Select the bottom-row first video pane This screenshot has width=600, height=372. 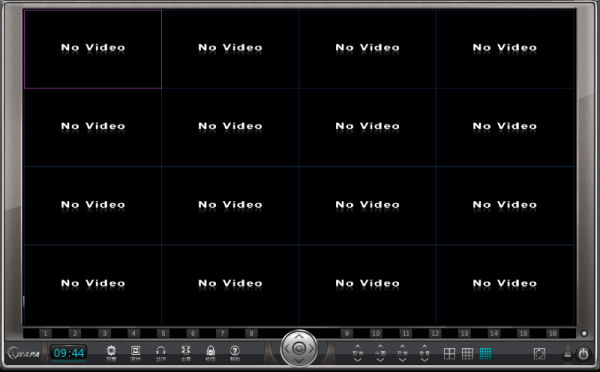(93, 285)
